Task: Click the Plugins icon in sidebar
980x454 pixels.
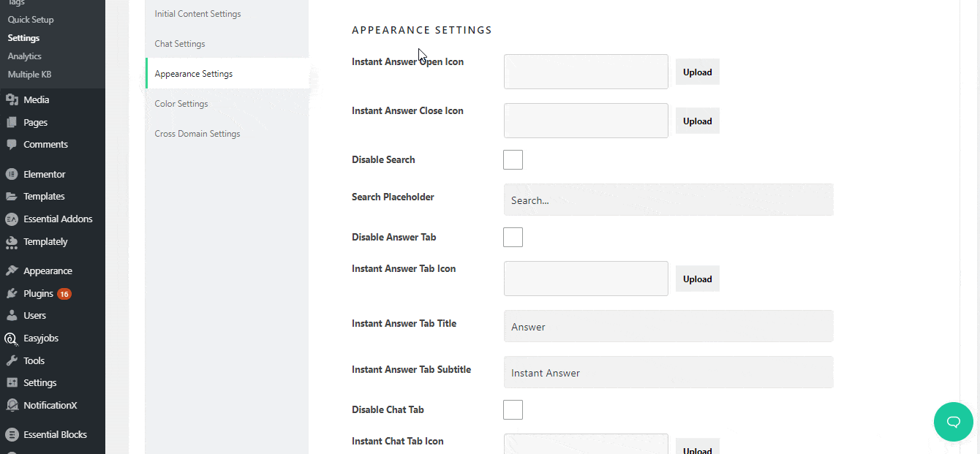Action: pyautogui.click(x=12, y=294)
